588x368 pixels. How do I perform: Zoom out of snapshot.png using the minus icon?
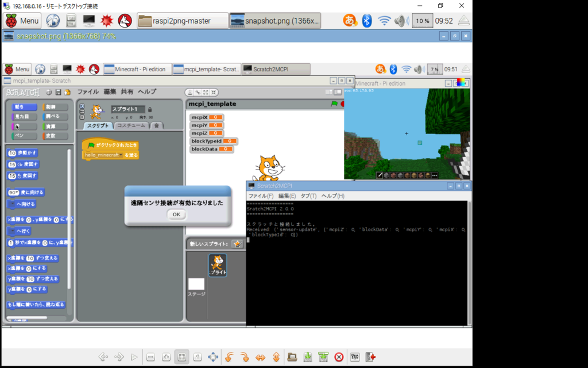pyautogui.click(x=151, y=356)
